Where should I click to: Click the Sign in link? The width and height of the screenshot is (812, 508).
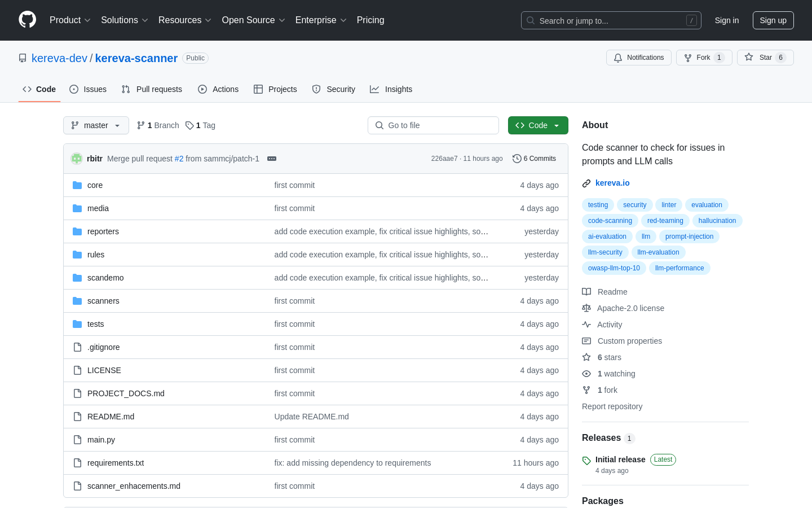(727, 20)
